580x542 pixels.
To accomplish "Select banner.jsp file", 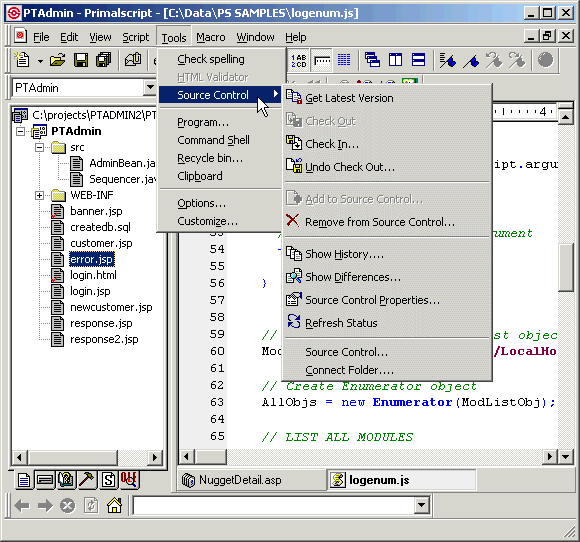I will 96,211.
